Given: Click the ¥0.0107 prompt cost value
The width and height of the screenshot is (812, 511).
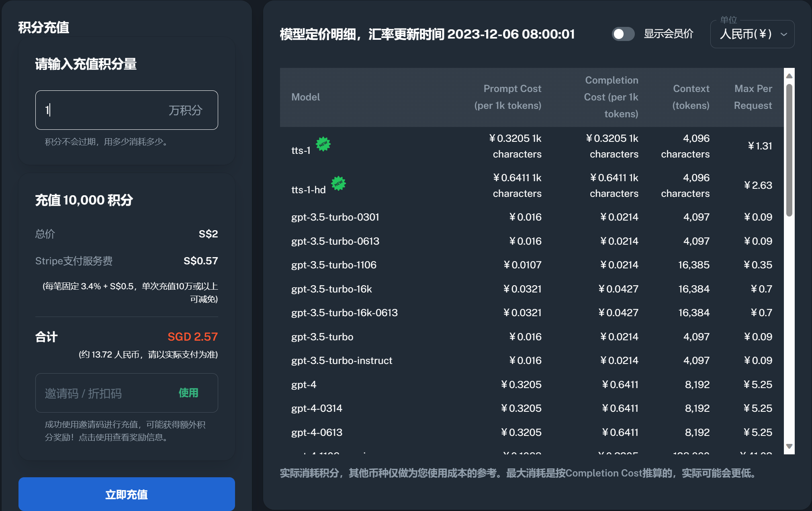Looking at the screenshot, I should click(x=522, y=265).
